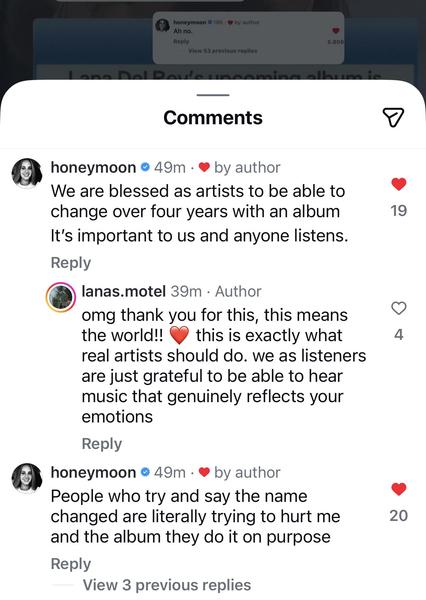Tap the verified badge on second honeymoon comment
Screen dimensions: 426x600
coord(145,472)
